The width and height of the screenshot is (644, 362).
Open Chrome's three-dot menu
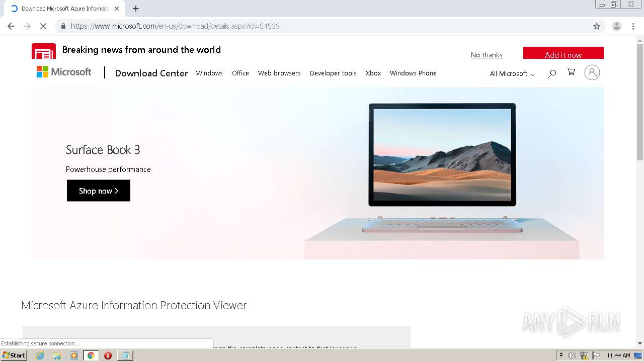633,26
